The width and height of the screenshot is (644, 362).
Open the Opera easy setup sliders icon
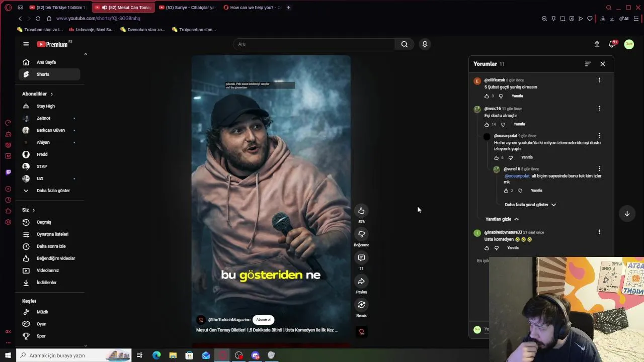[x=636, y=19]
